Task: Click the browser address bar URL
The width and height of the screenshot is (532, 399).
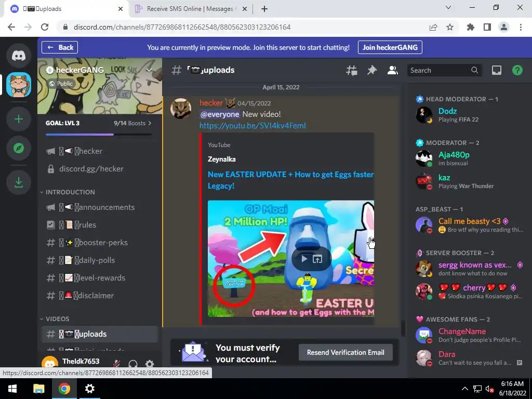Action: [x=182, y=27]
